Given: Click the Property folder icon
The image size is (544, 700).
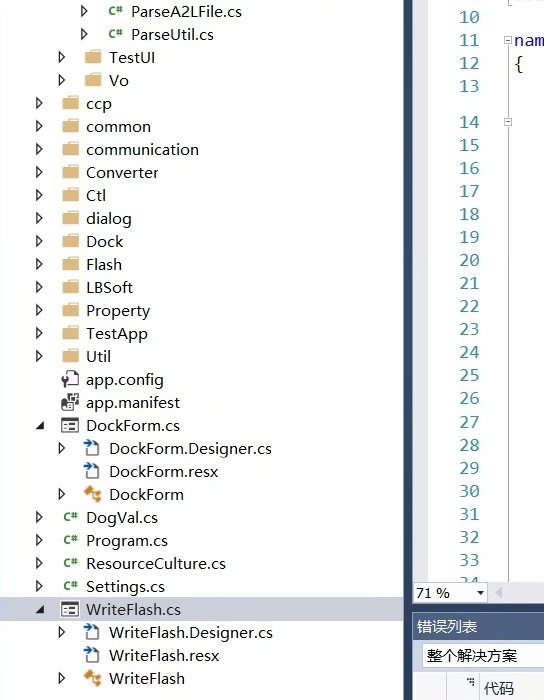Looking at the screenshot, I should pyautogui.click(x=71, y=310).
